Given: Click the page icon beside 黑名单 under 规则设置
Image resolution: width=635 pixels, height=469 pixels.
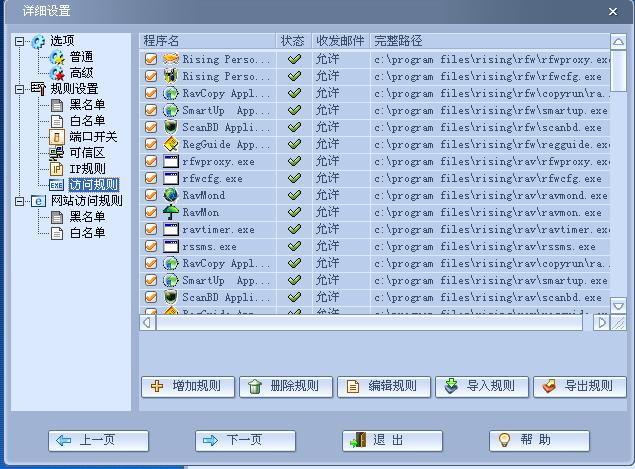Looking at the screenshot, I should [x=57, y=105].
